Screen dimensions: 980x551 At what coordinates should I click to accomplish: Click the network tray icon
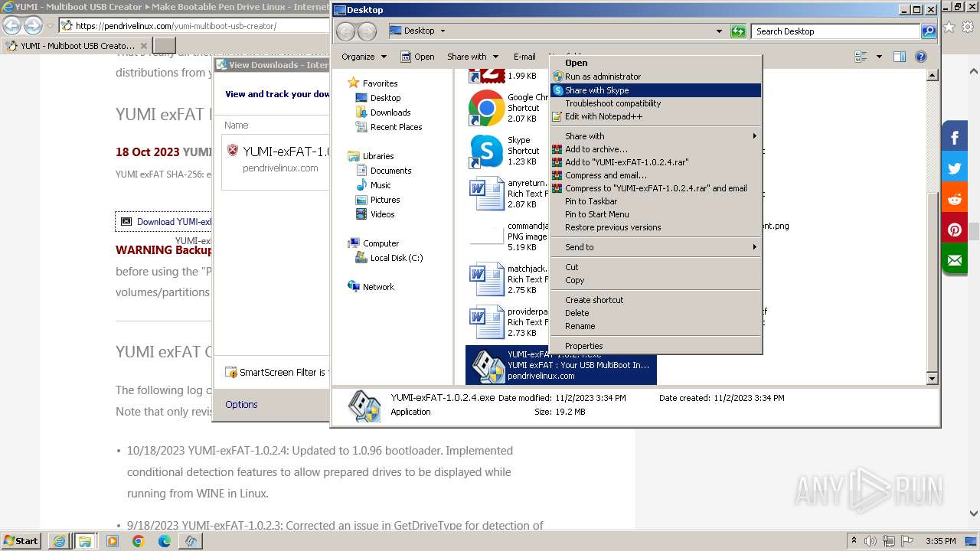coord(888,541)
